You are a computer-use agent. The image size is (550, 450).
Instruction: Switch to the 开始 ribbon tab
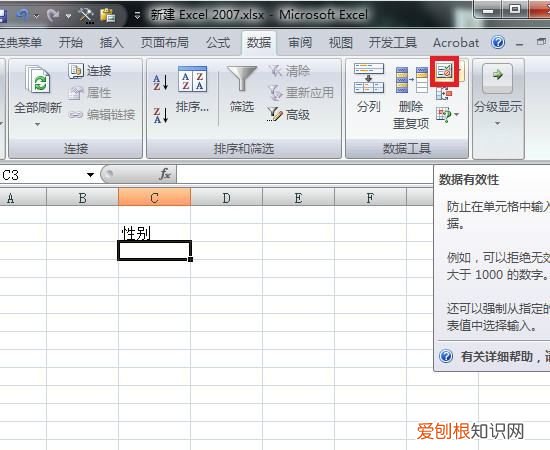click(x=71, y=42)
